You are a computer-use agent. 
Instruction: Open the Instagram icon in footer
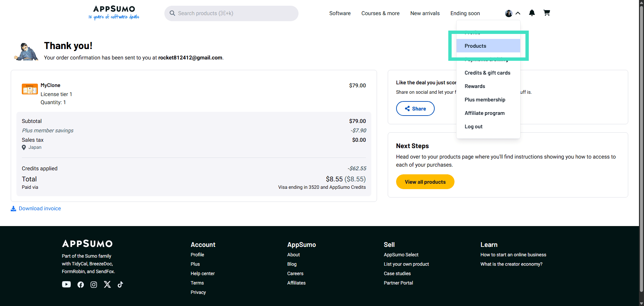94,285
